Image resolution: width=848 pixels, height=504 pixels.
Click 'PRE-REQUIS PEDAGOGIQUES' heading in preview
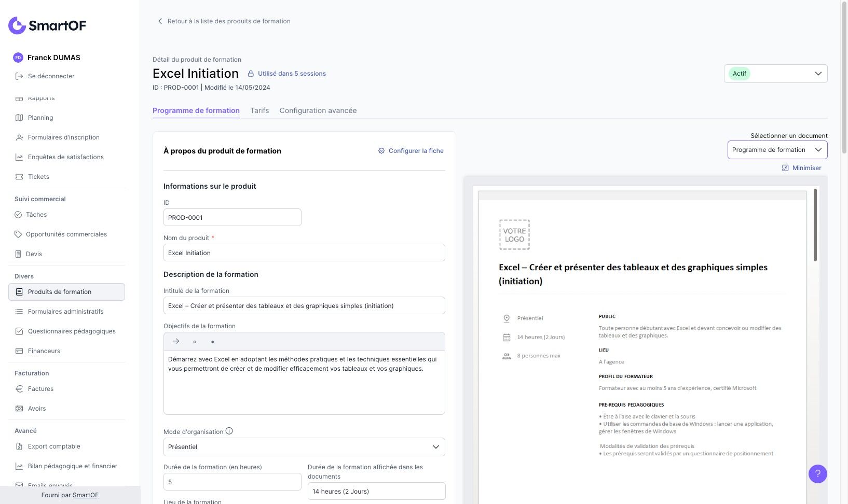click(x=631, y=405)
